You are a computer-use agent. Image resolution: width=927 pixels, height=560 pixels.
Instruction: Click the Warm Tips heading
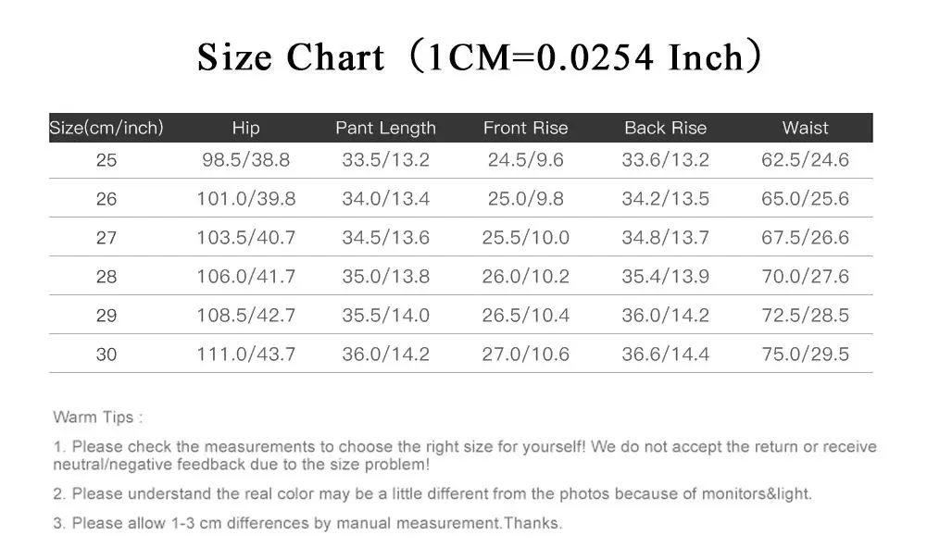(98, 417)
